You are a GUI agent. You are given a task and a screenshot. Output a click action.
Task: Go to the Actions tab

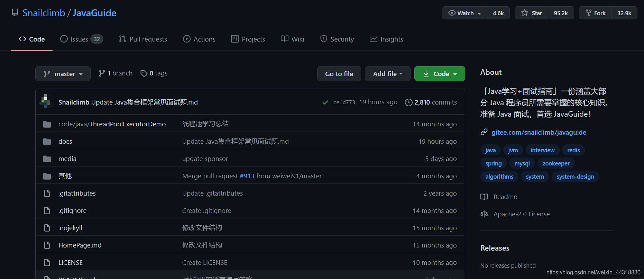click(199, 39)
